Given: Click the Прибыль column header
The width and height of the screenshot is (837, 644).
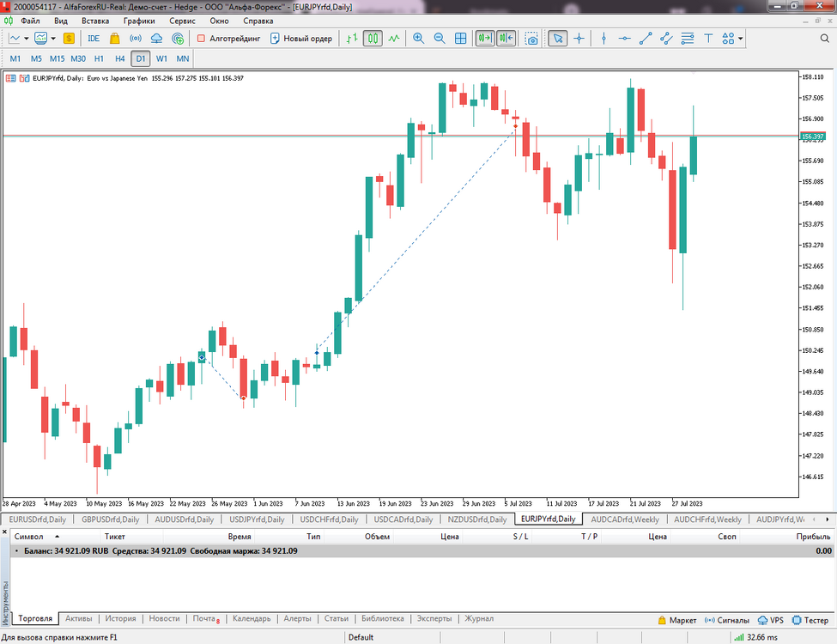Looking at the screenshot, I should point(813,536).
